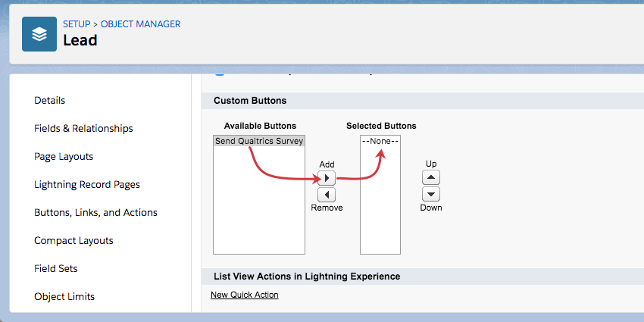Screen dimensions: 644x322
Task: Click the New Quick Action link
Action: click(245, 295)
